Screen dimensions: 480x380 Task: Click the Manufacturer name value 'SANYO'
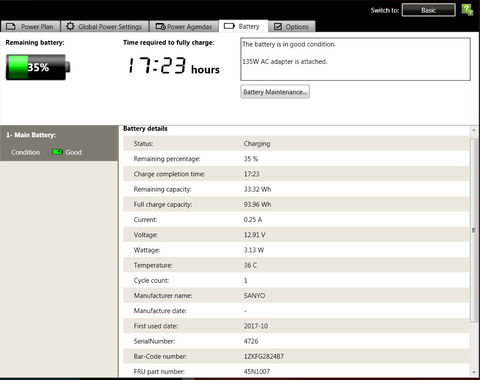(x=254, y=296)
